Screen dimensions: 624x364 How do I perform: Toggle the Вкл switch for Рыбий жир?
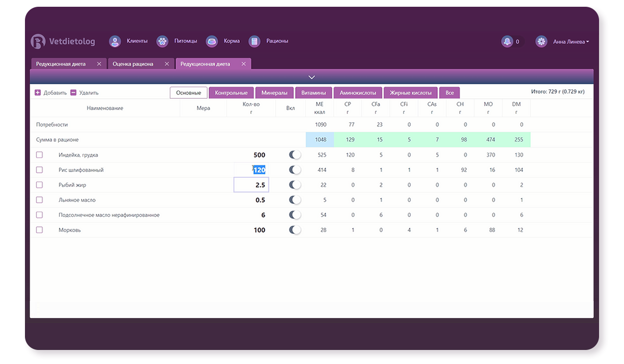click(x=295, y=185)
